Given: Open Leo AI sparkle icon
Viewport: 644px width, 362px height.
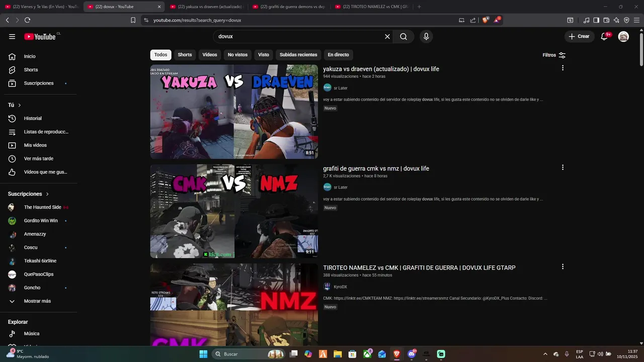Looking at the screenshot, I should click(x=616, y=20).
